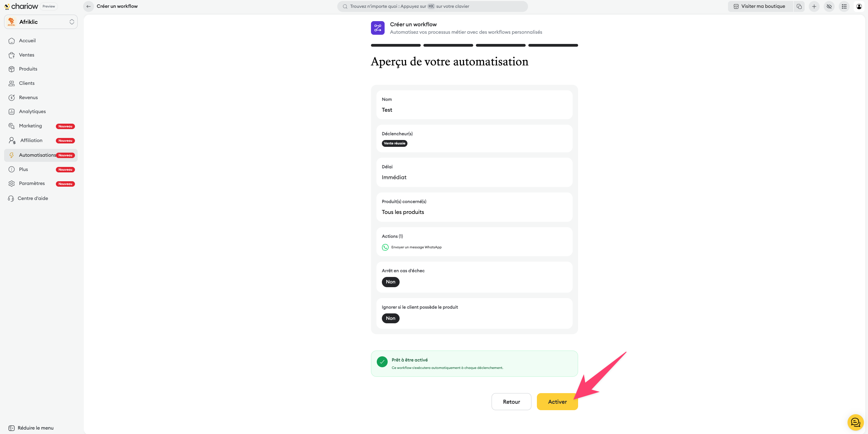The image size is (868, 434).
Task: Click the search input field
Action: click(x=433, y=6)
